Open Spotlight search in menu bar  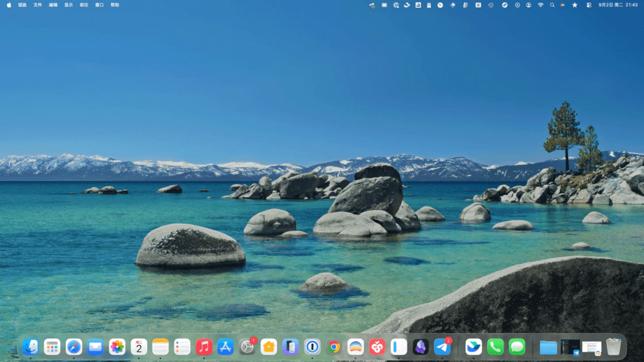click(x=552, y=5)
